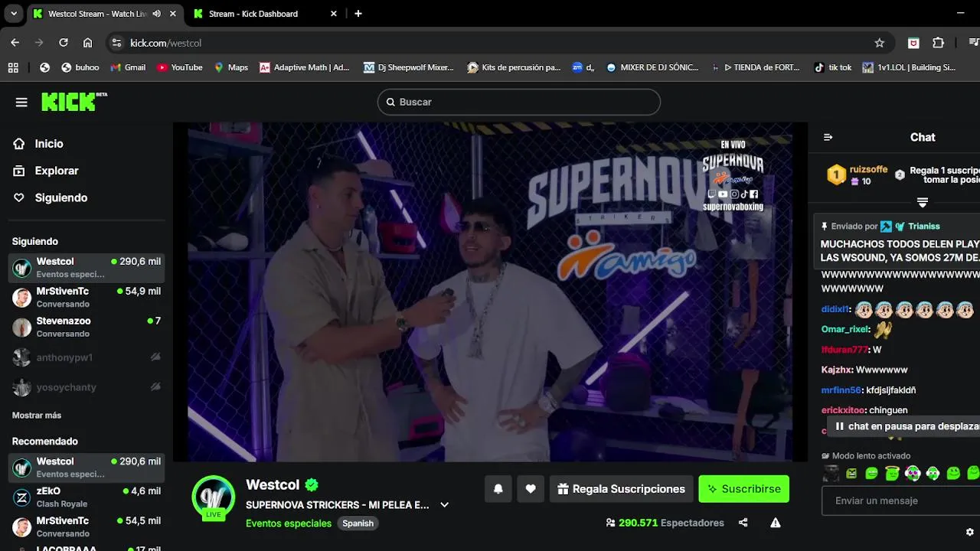
Task: Open the offline anthonypw1 channel
Action: pos(87,357)
